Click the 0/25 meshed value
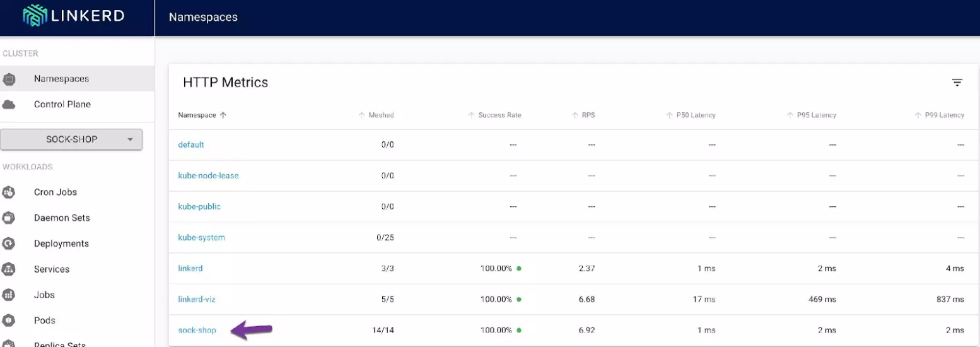This screenshot has height=347, width=980. (385, 237)
